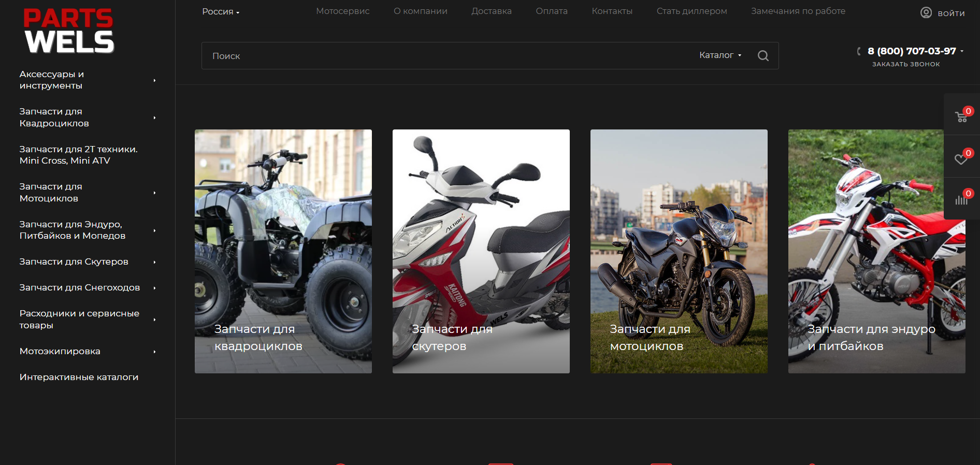Image resolution: width=980 pixels, height=465 pixels.
Task: Select Интерактивные каталоги in sidebar
Action: pos(79,377)
